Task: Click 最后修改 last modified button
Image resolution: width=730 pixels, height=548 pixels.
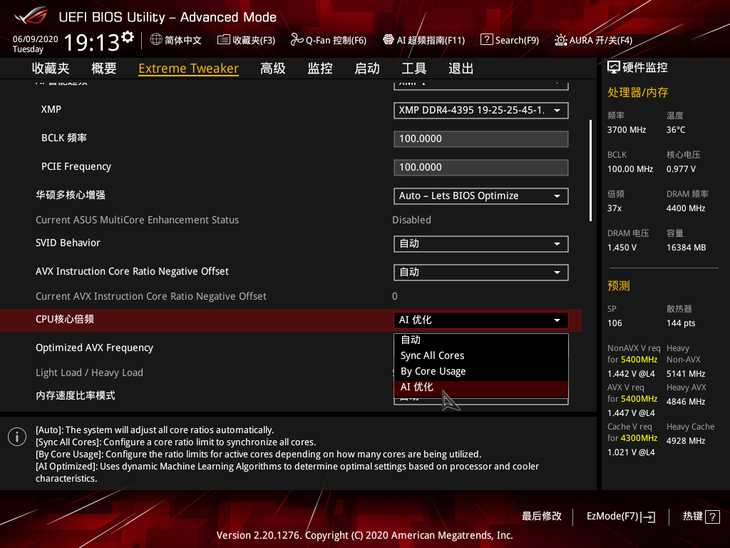Action: (x=541, y=516)
